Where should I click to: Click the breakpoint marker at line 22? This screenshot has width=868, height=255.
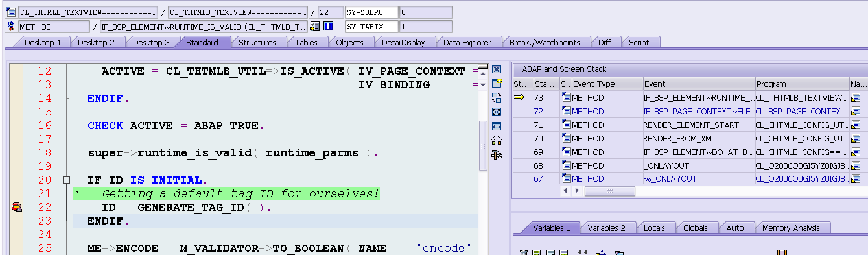point(16,208)
